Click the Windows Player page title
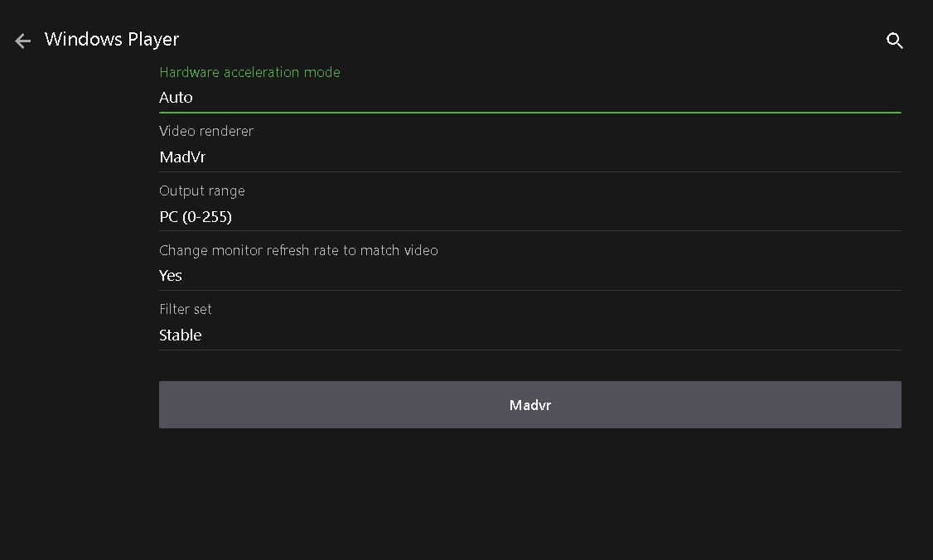Image resolution: width=933 pixels, height=560 pixels. click(x=112, y=39)
